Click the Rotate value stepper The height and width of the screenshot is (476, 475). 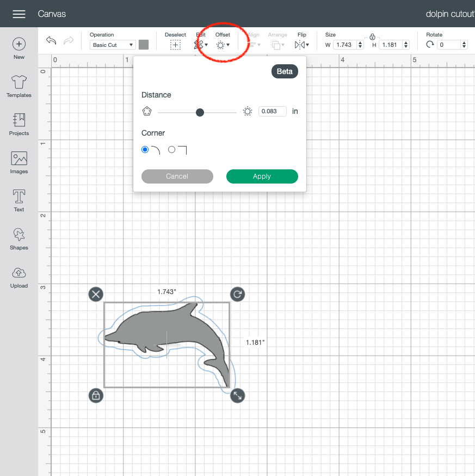tap(464, 45)
